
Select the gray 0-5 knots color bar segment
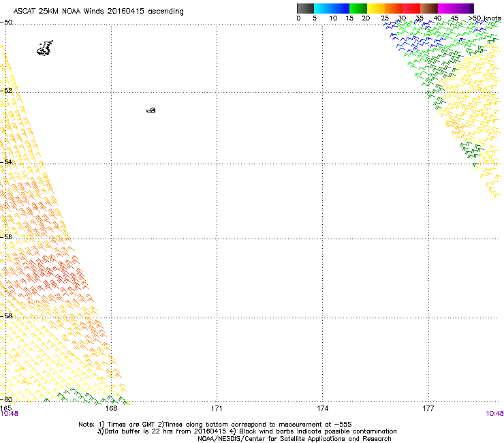click(x=305, y=8)
